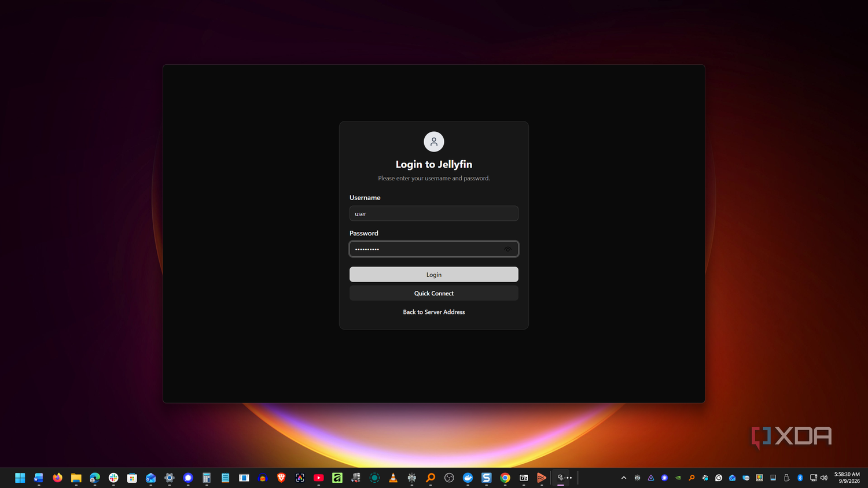Open Microsoft Store from the taskbar
This screenshot has width=868, height=488.
tap(132, 478)
